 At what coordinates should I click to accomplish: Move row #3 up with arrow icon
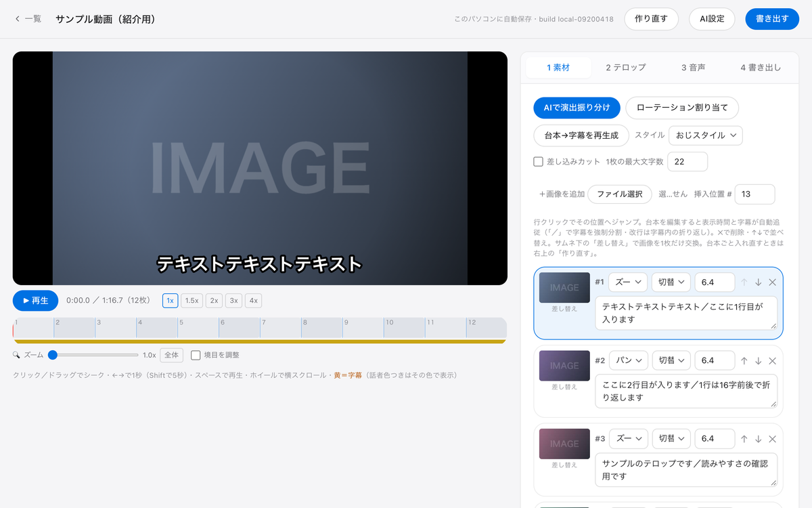click(x=744, y=439)
